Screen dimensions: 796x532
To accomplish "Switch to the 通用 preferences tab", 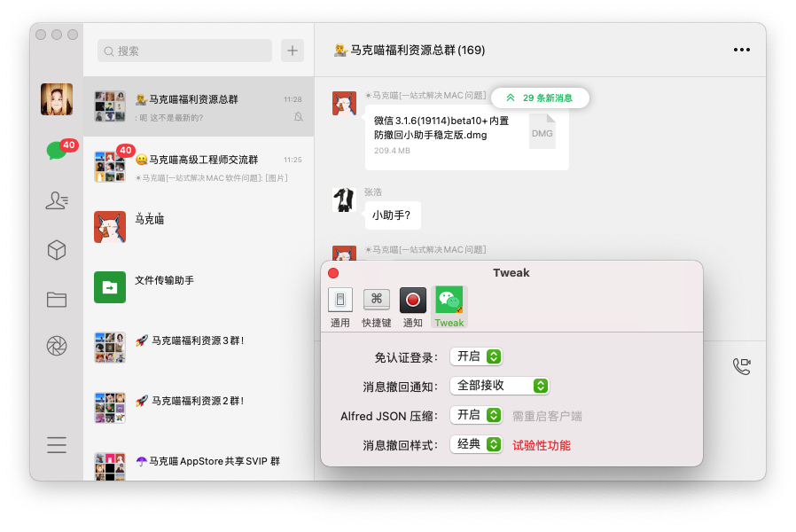I will pyautogui.click(x=340, y=307).
